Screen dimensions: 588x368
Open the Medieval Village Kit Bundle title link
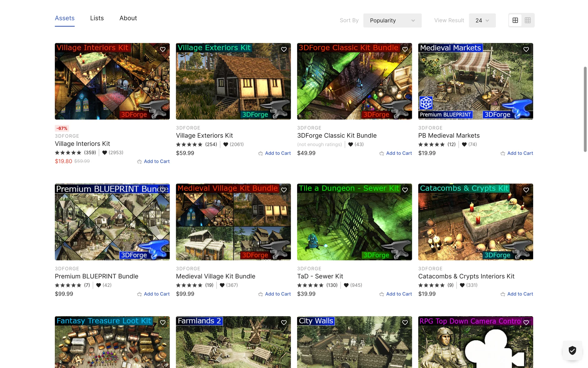click(x=216, y=276)
